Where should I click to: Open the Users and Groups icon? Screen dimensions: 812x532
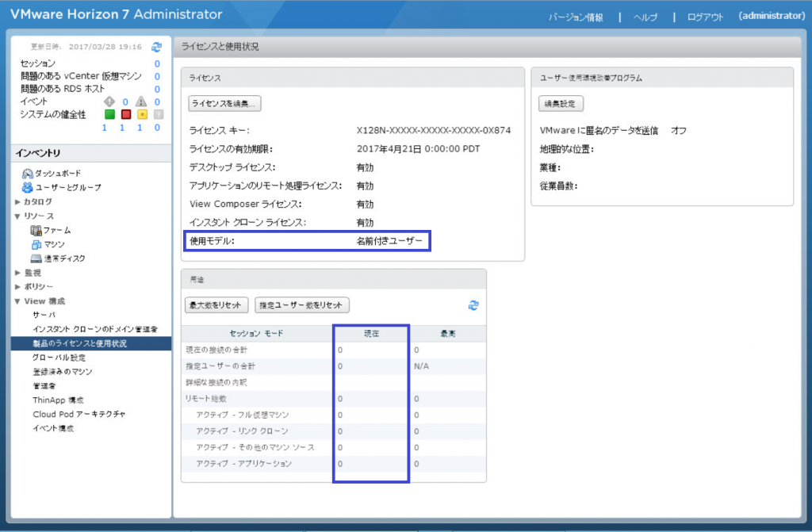pyautogui.click(x=28, y=187)
